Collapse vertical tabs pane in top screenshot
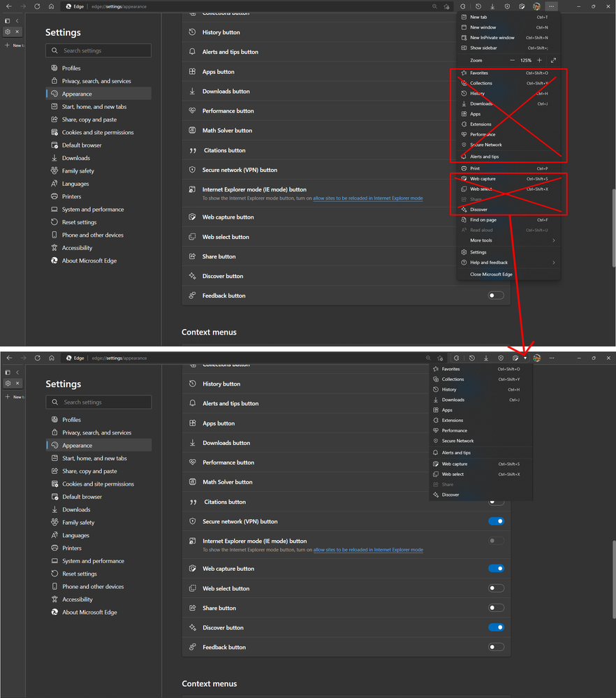The width and height of the screenshot is (616, 698). (x=17, y=20)
